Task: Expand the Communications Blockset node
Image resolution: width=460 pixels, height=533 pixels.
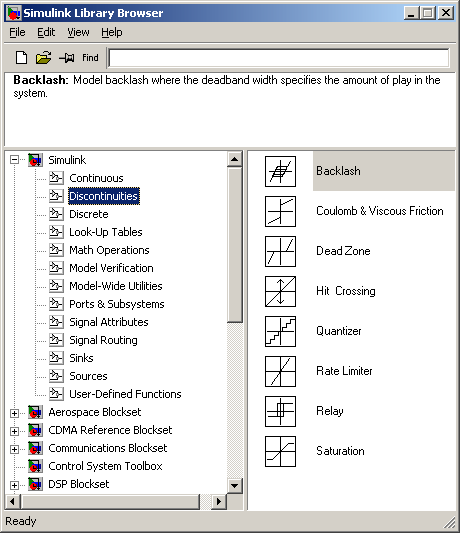Action: (14, 449)
